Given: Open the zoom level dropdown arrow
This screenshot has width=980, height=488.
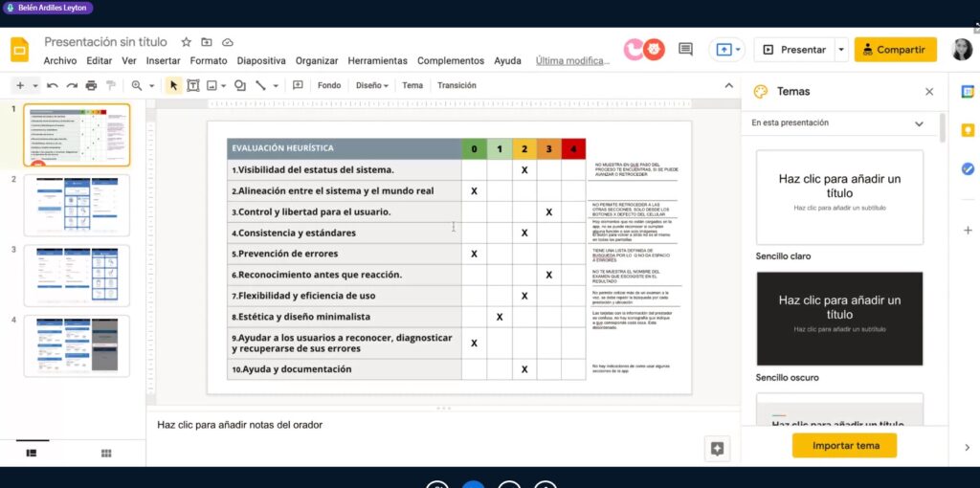Looking at the screenshot, I should [151, 85].
